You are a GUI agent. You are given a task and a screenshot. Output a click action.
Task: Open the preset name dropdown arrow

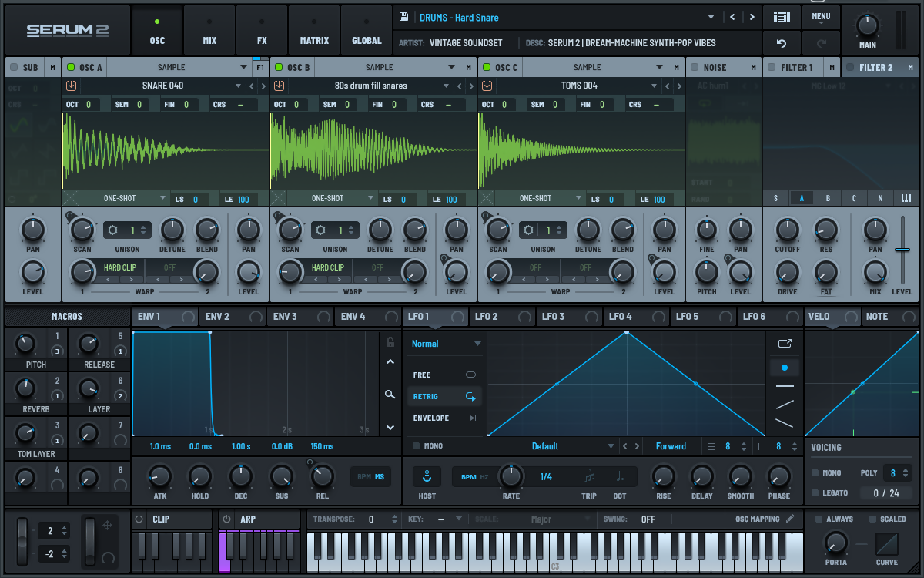click(x=711, y=17)
